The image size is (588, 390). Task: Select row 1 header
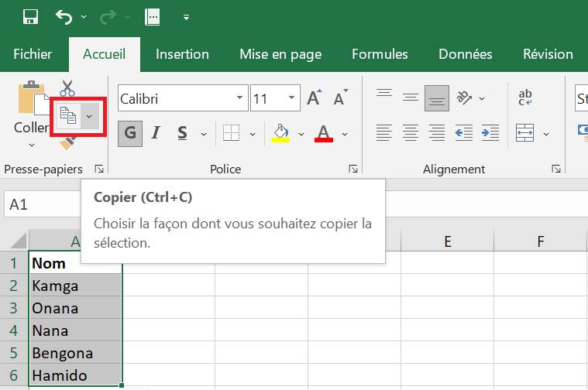pos(14,263)
